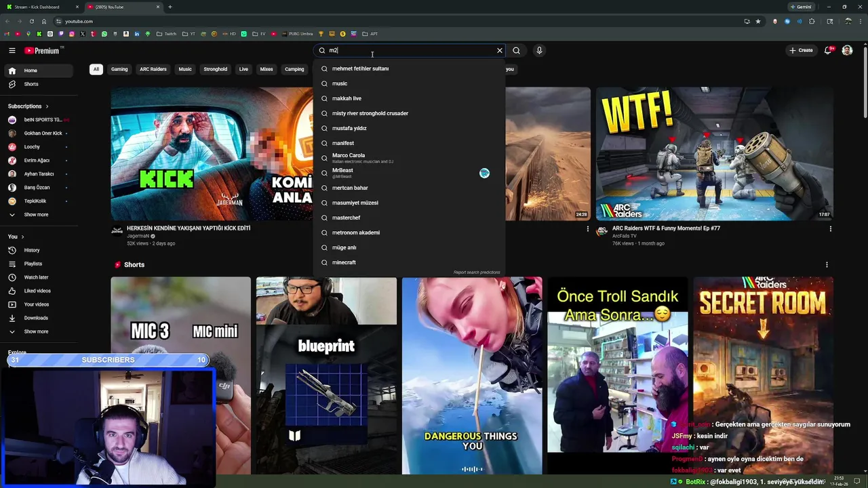The width and height of the screenshot is (868, 488).
Task: Open Ayhan Tarakcı subscription channel
Action: pos(39,174)
